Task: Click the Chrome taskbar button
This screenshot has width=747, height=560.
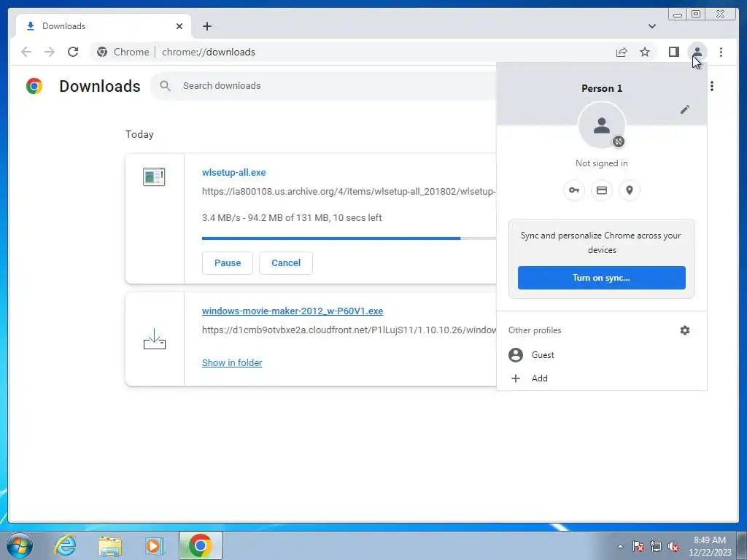Action: coord(201,545)
